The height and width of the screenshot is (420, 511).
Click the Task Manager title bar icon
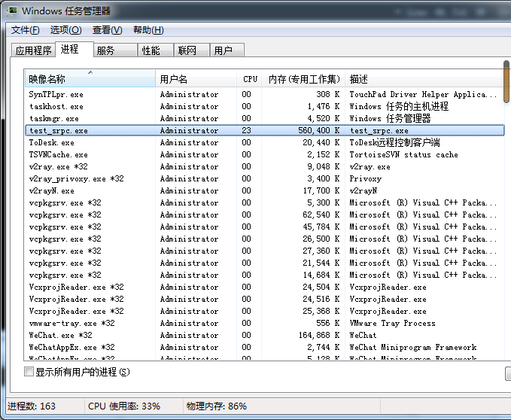coord(13,11)
